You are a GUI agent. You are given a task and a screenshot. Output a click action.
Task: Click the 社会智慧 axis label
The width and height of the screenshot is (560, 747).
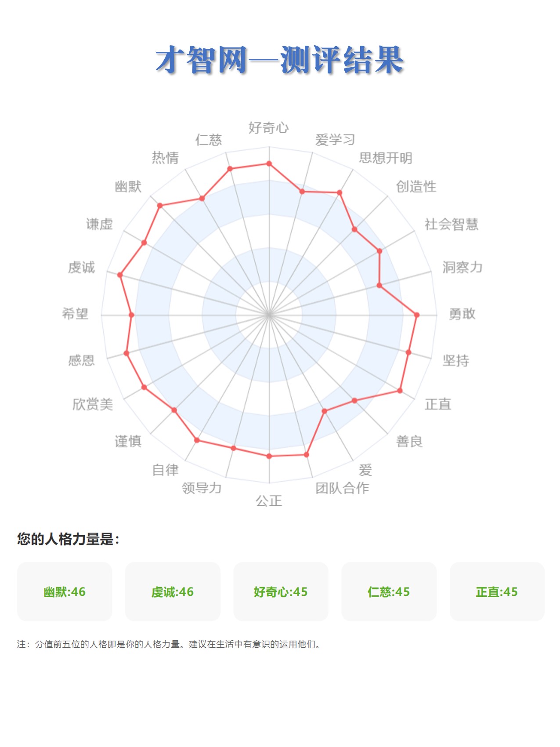coord(451,224)
